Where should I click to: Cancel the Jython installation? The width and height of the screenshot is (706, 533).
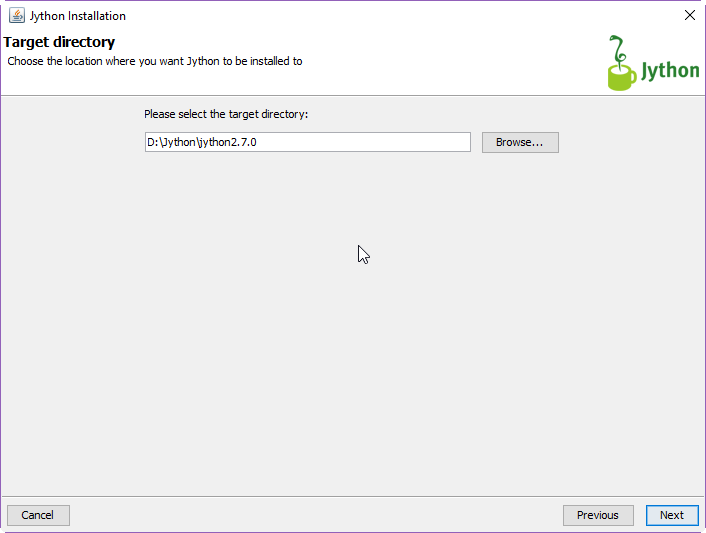[x=38, y=515]
